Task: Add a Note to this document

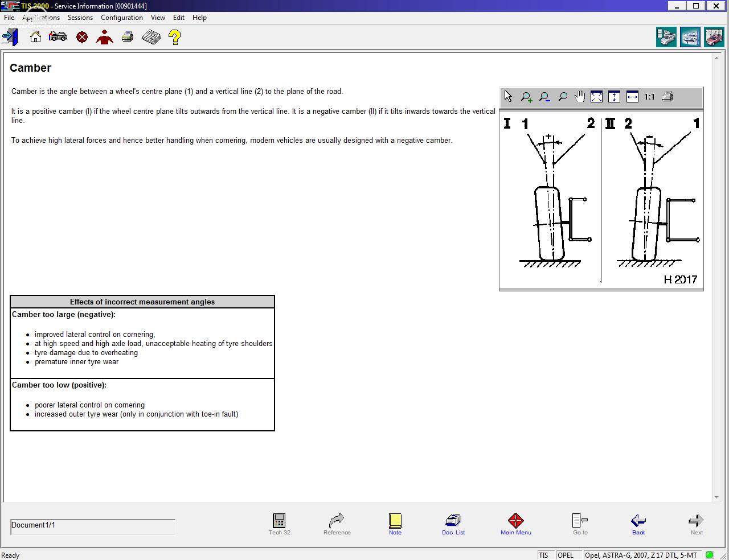Action: (395, 524)
